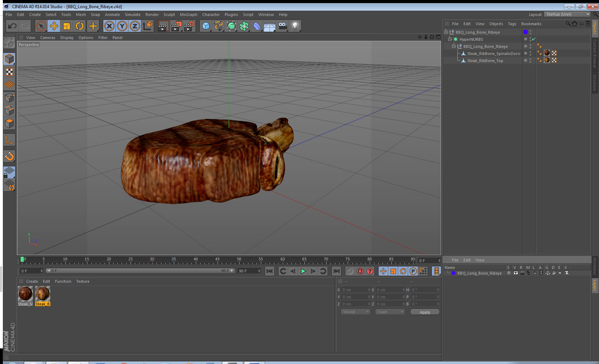The width and height of the screenshot is (599, 364).
Task: Toggle layer solo icon for BBQ_Long_Bone_Ribeye
Action: pyautogui.click(x=509, y=273)
